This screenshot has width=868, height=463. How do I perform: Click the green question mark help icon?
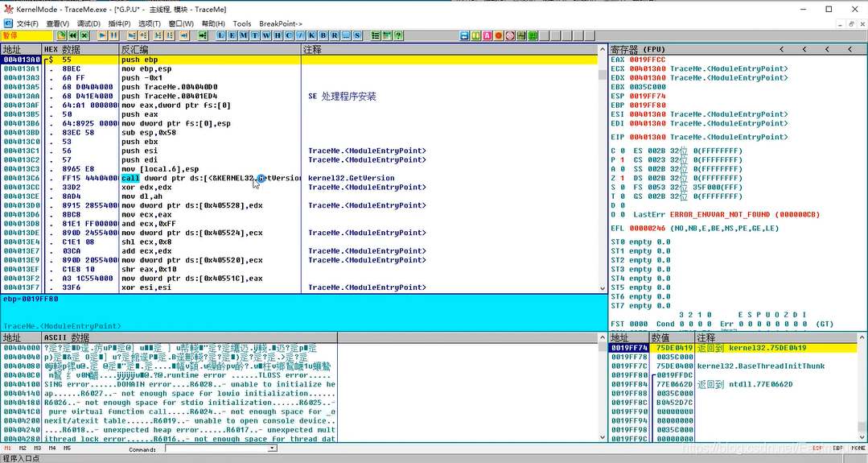[x=398, y=35]
